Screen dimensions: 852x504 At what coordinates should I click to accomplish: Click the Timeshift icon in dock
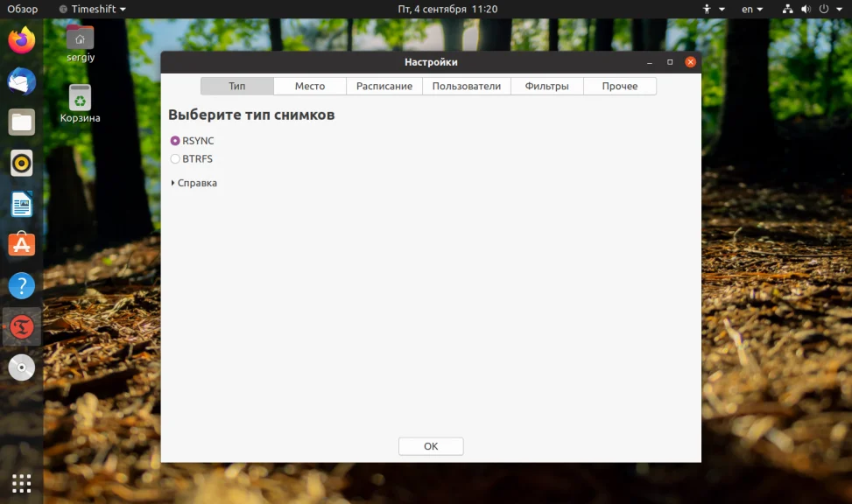pyautogui.click(x=22, y=327)
